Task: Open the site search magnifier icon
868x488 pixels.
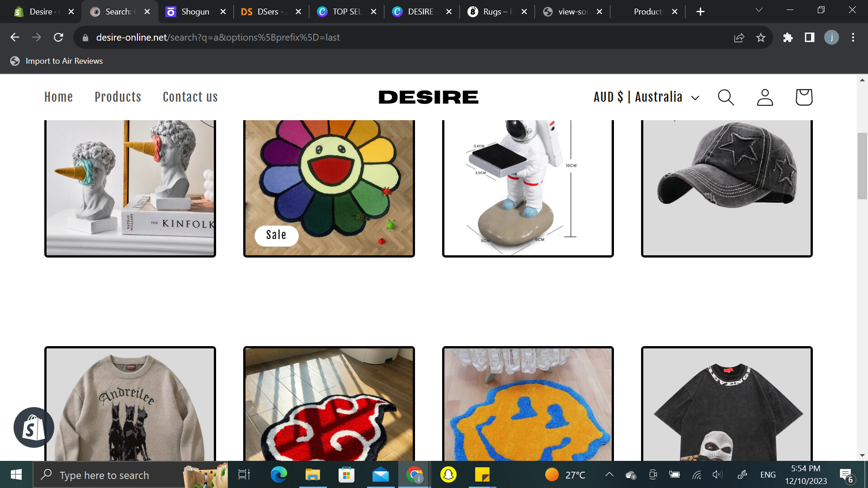Action: tap(726, 97)
